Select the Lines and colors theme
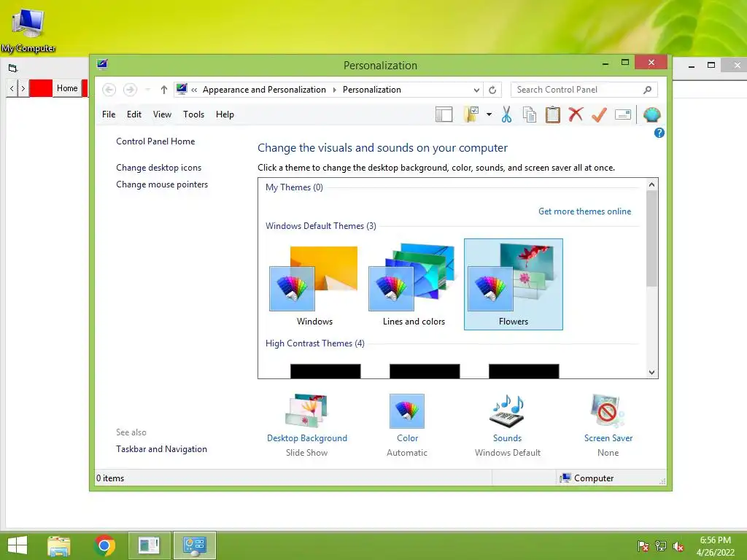Image resolution: width=747 pixels, height=560 pixels. [414, 284]
